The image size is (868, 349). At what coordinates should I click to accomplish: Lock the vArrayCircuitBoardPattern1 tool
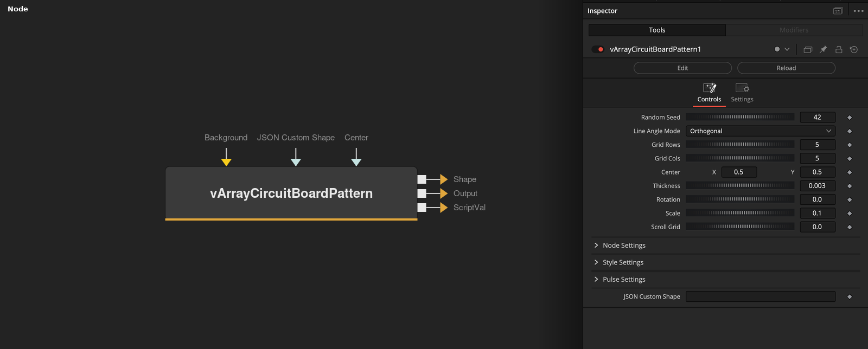(839, 49)
